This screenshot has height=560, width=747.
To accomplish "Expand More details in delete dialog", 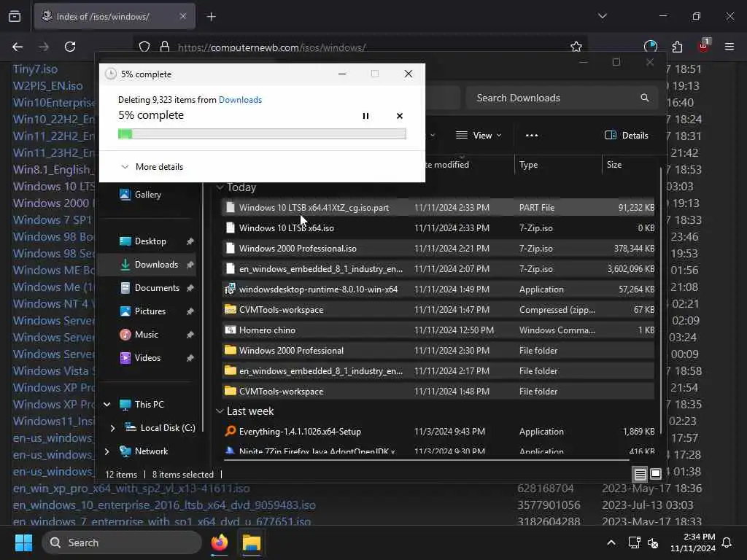I will [x=152, y=167].
